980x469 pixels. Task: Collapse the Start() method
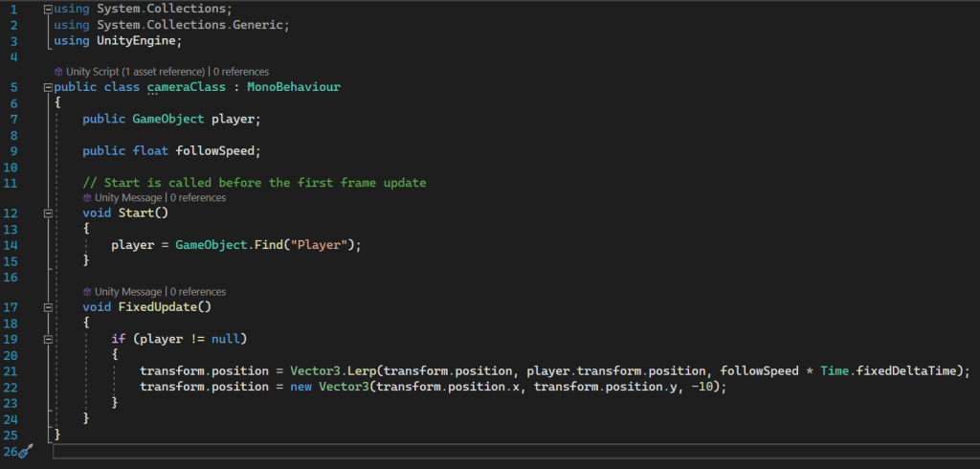tap(47, 213)
